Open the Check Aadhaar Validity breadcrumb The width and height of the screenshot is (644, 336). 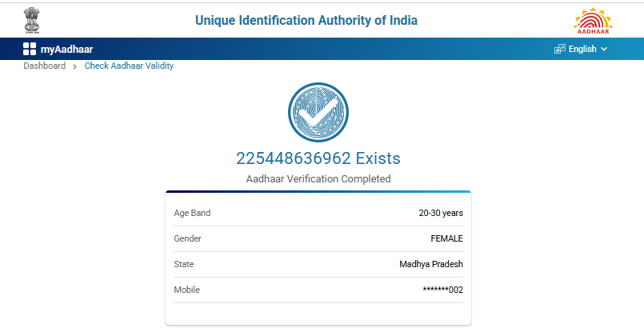129,66
